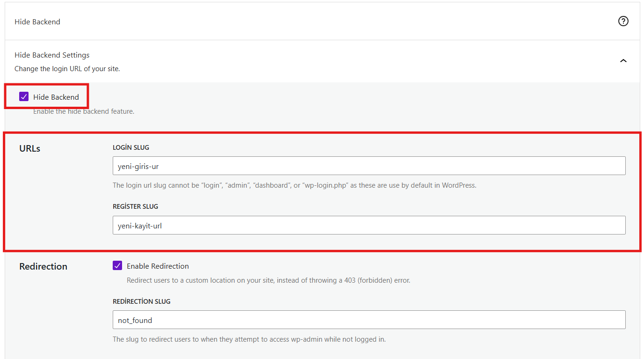
Task: Select the URLs section heading
Action: [30, 148]
